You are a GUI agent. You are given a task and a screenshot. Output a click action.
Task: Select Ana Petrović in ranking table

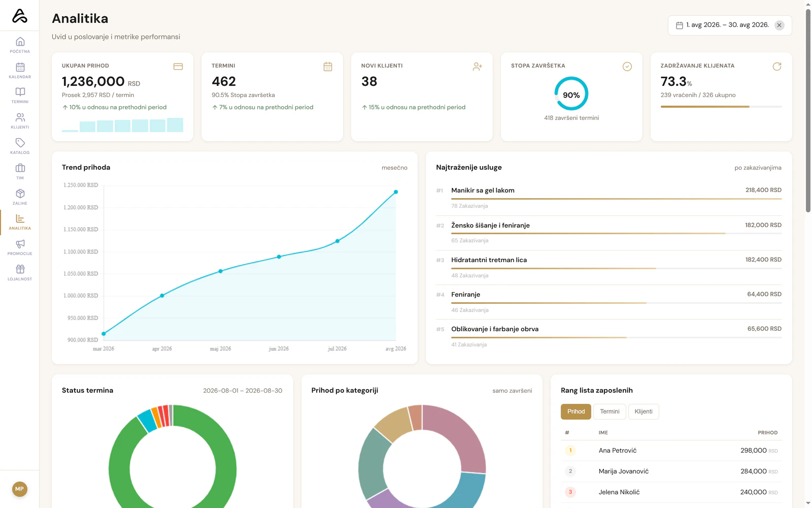click(x=671, y=451)
